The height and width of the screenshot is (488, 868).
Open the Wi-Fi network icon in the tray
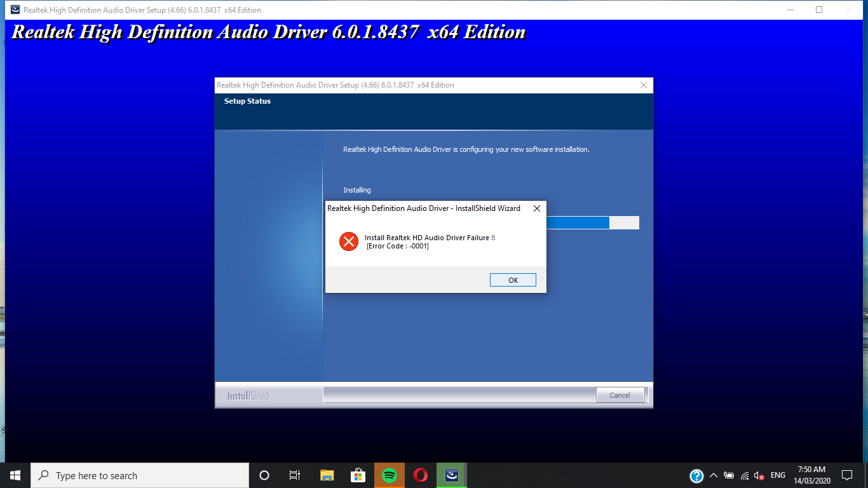pyautogui.click(x=744, y=475)
